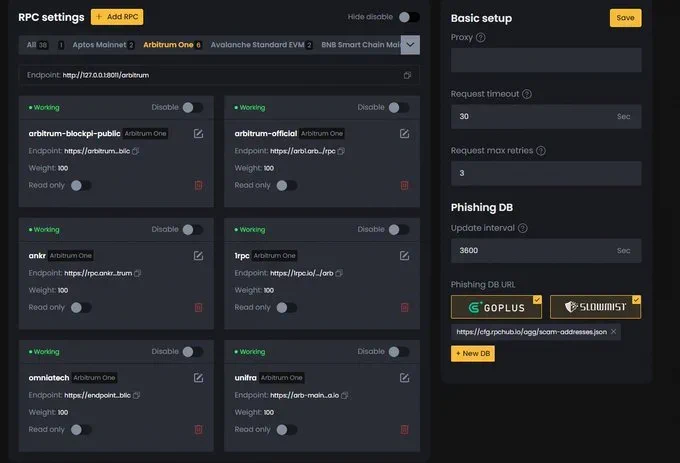Toggle Read only for omniatech
The width and height of the screenshot is (680, 463).
(81, 430)
